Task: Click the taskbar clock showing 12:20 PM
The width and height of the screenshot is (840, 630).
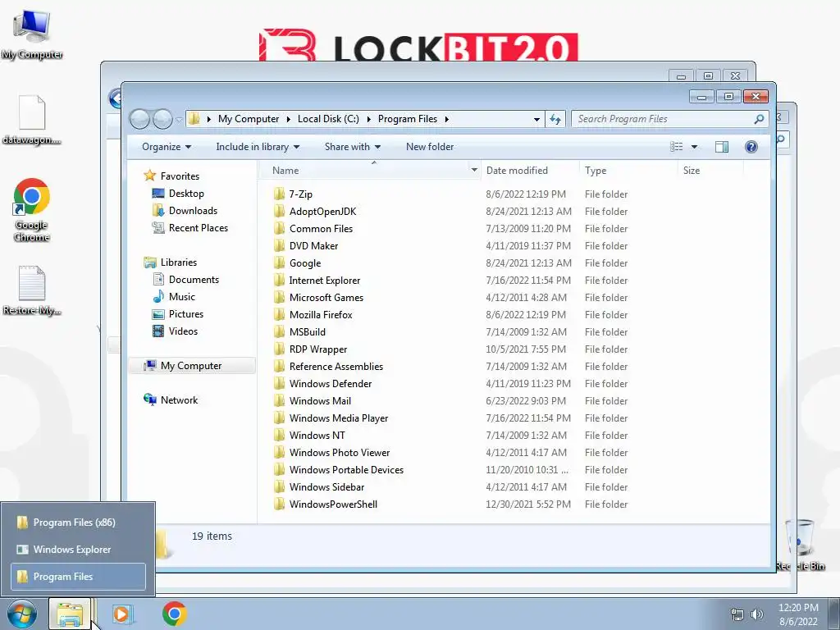Action: coord(798,608)
